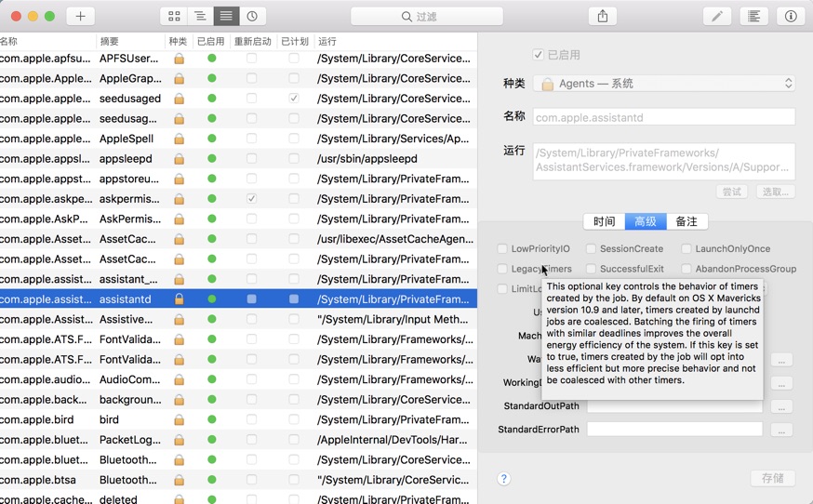Toggle the LegacyTimers checkbox
813x504 pixels.
click(x=502, y=269)
